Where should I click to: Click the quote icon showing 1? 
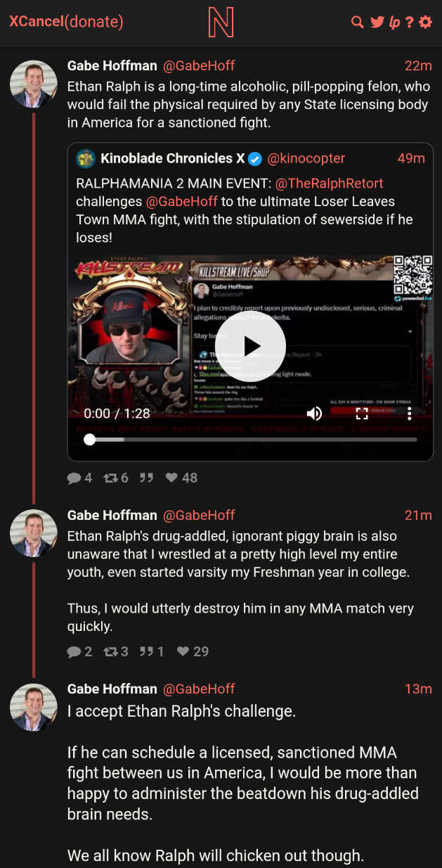pyautogui.click(x=146, y=651)
